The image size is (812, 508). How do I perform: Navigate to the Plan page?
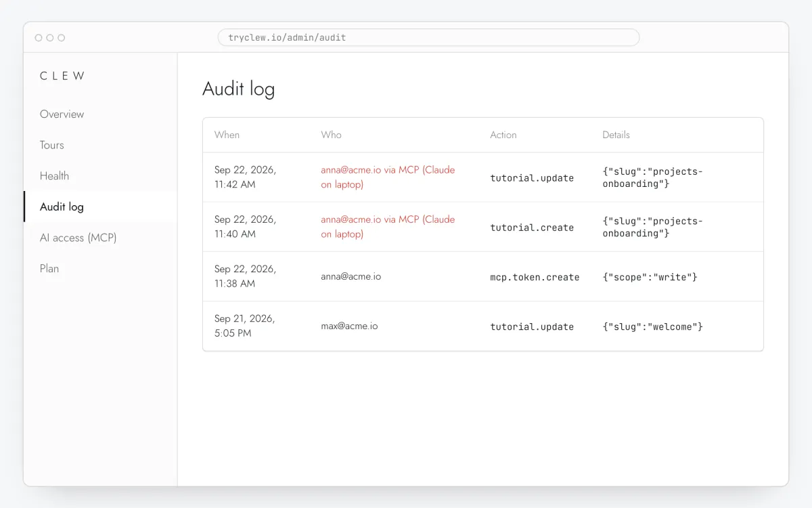(49, 268)
